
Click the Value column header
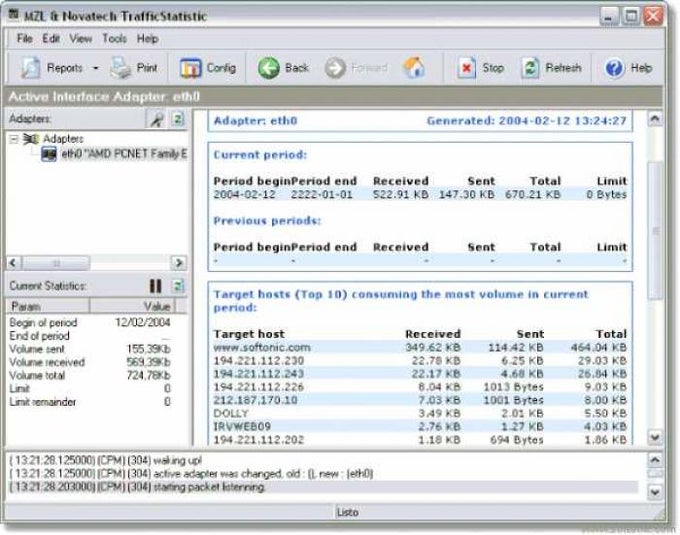[132, 307]
